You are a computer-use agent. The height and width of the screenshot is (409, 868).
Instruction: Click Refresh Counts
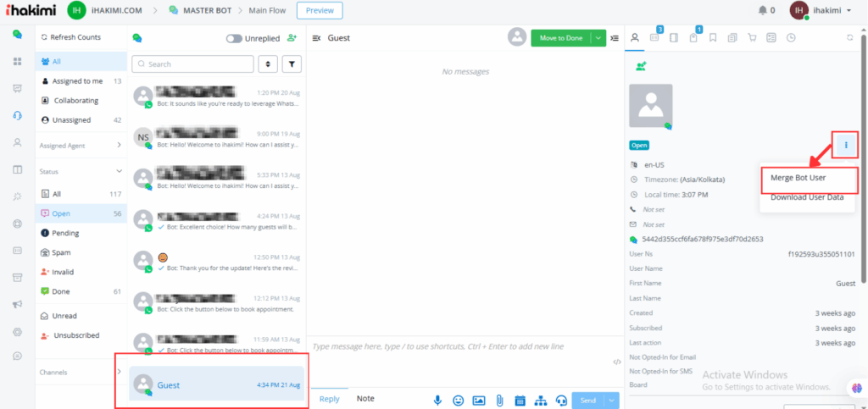[x=75, y=37]
